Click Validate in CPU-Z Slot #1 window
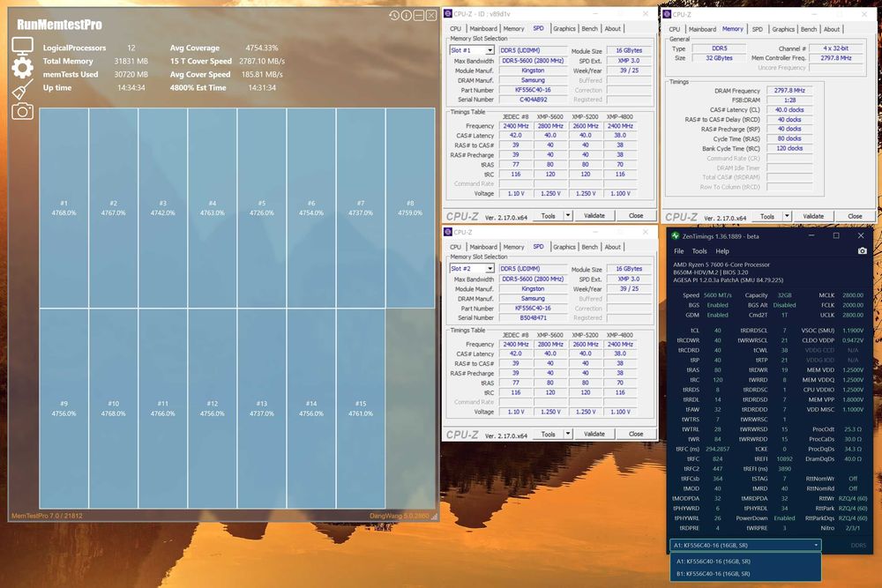 point(594,215)
